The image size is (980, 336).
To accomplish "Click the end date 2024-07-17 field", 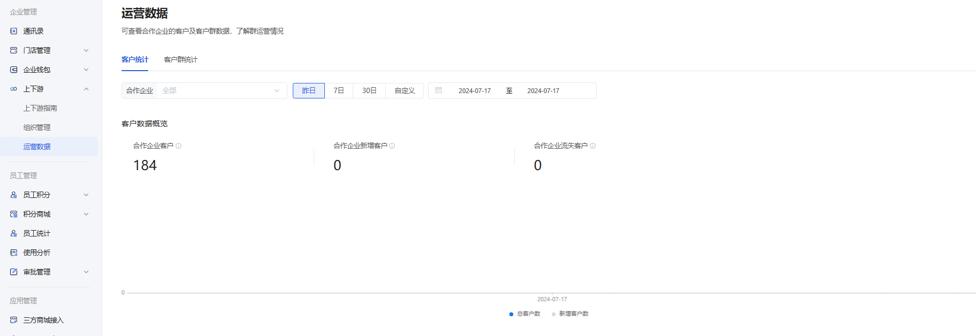I will 543,91.
